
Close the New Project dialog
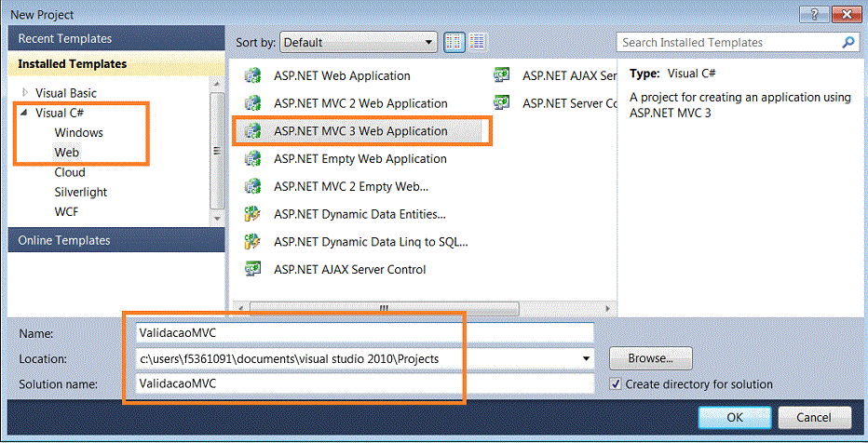(x=846, y=14)
